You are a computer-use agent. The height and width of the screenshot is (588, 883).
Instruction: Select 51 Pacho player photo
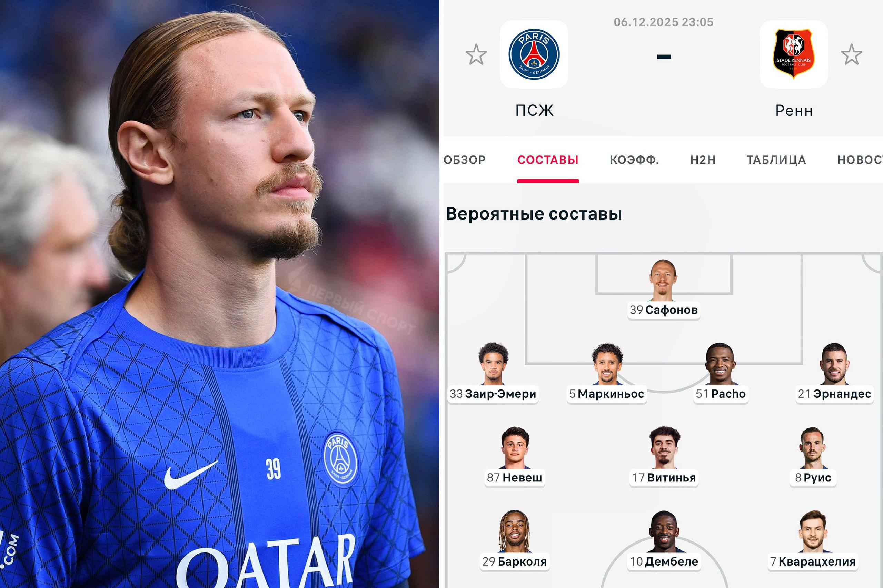[720, 364]
